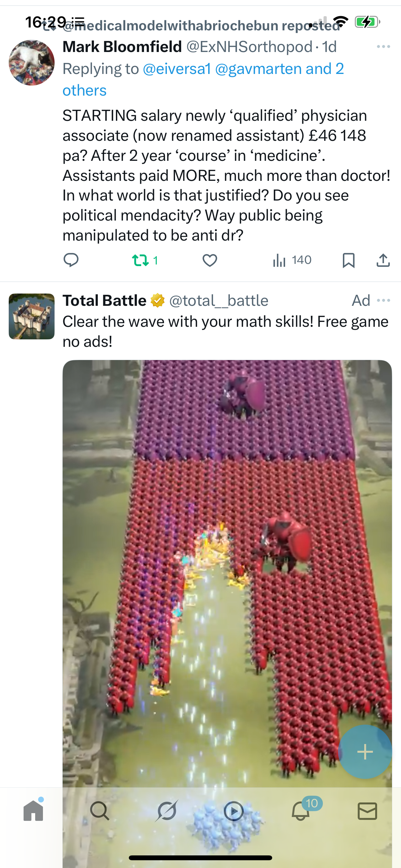Bookmark Mark Bloomfield's tweet
Image resolution: width=401 pixels, height=868 pixels.
pyautogui.click(x=348, y=260)
